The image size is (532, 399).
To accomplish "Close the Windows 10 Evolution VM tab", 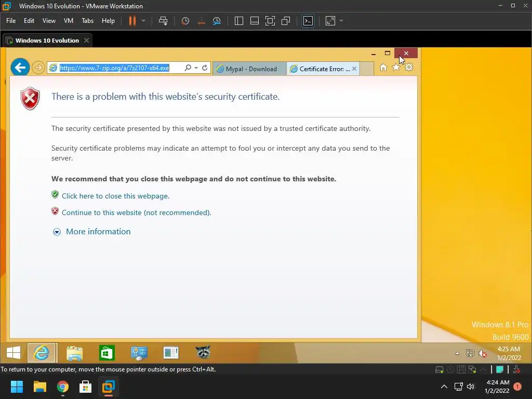I will click(x=87, y=41).
